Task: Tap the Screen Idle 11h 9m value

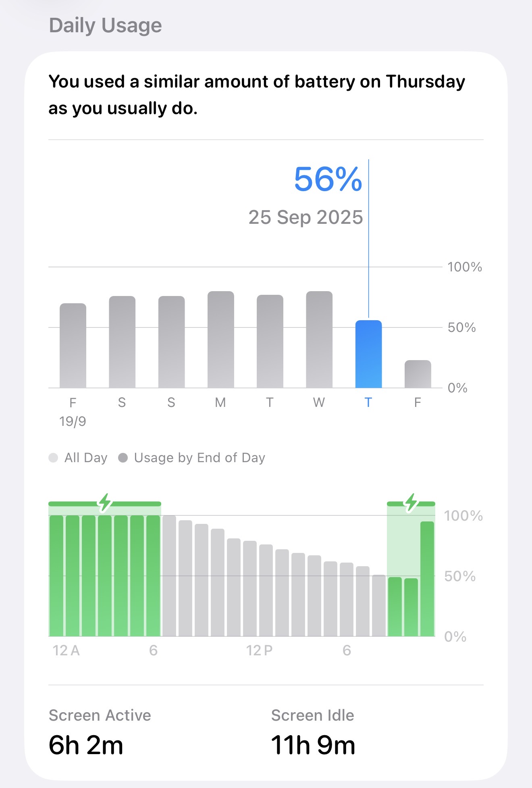Action: (313, 745)
